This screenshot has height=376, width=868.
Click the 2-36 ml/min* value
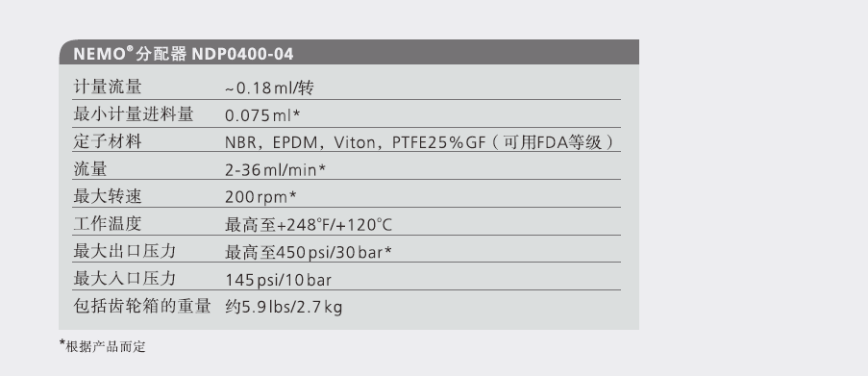pos(275,170)
